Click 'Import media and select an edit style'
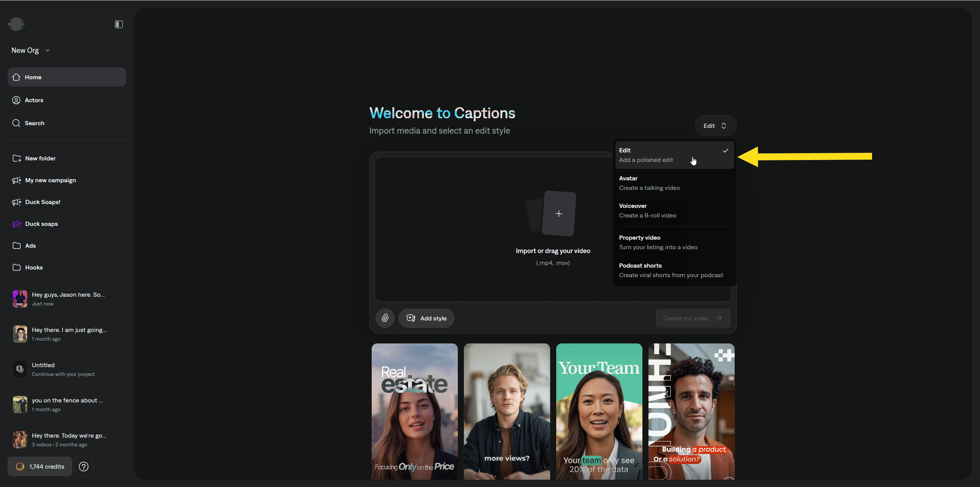The image size is (980, 487). click(439, 131)
